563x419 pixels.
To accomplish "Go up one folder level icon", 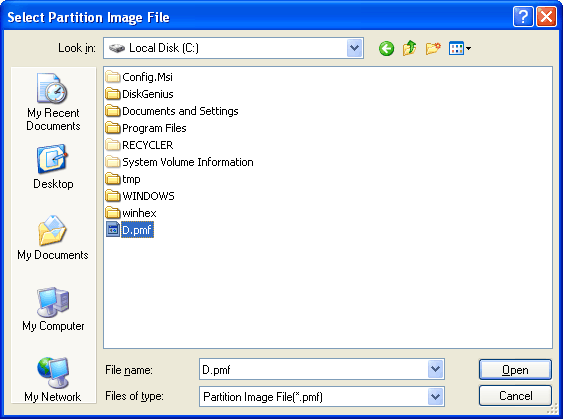I will point(410,48).
